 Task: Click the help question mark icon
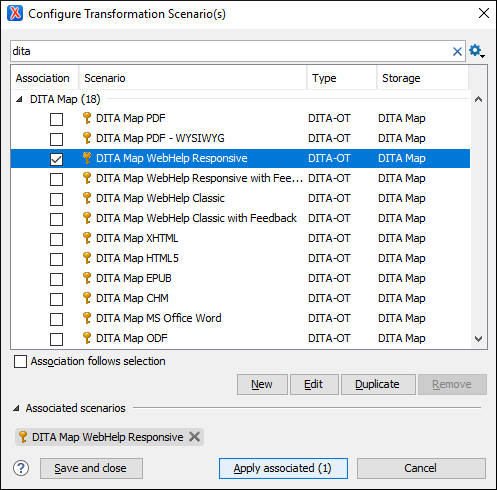point(21,468)
